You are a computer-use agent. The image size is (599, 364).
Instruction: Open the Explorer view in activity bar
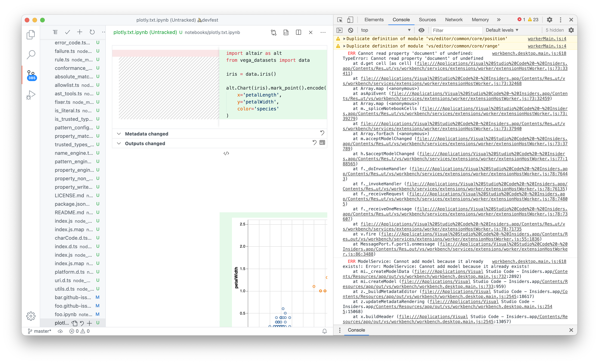pyautogui.click(x=31, y=35)
